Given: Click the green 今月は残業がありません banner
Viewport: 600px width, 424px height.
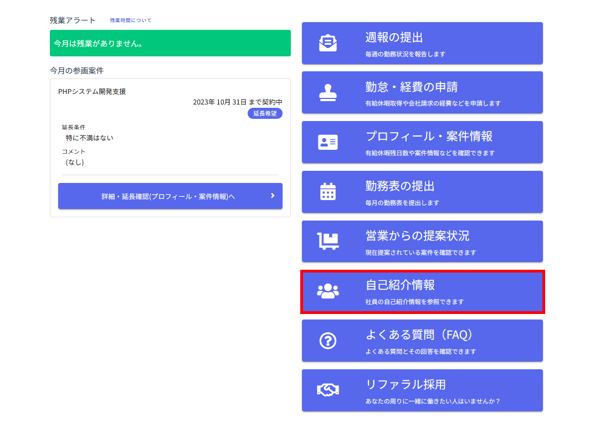Looking at the screenshot, I should pos(170,43).
